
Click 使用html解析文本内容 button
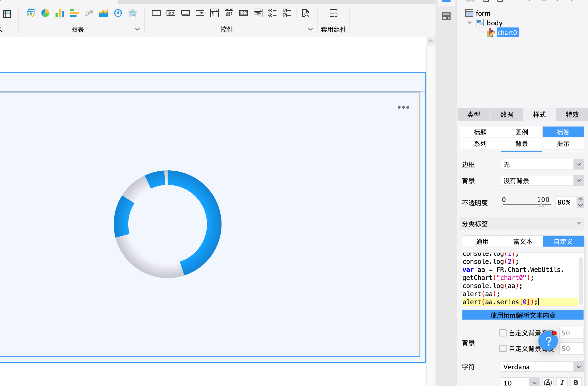tap(523, 315)
